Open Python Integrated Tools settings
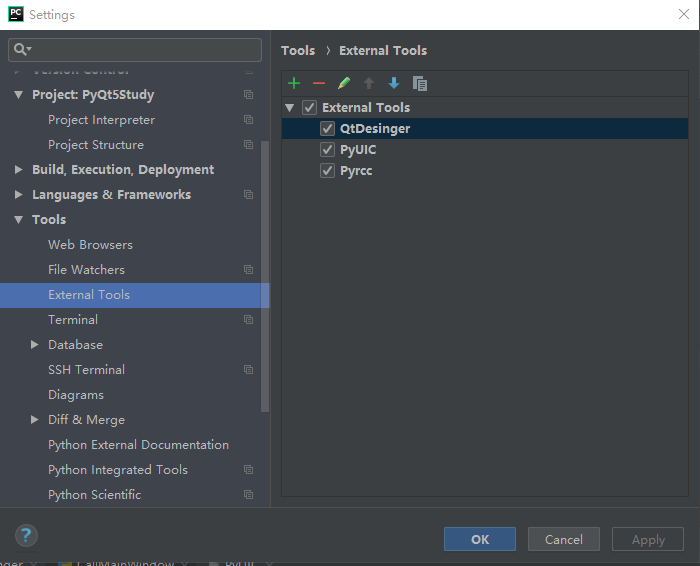 tap(118, 470)
